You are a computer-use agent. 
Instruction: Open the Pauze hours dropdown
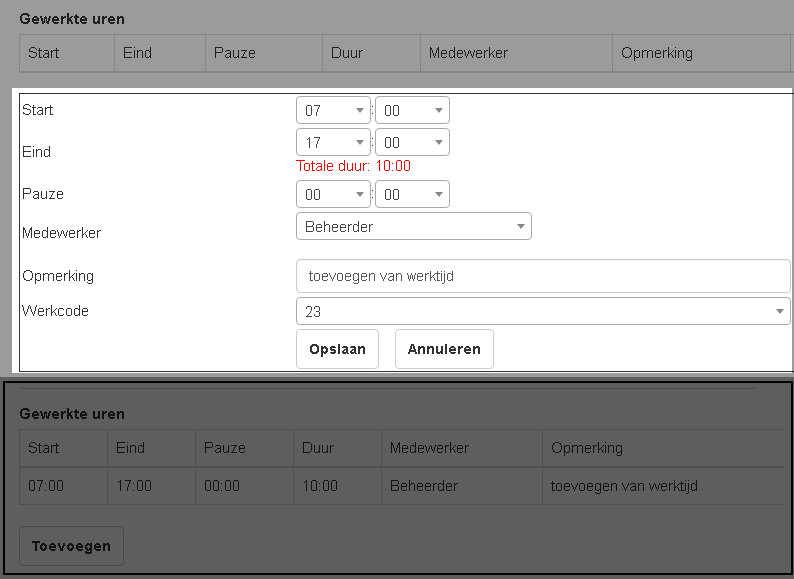(x=333, y=195)
